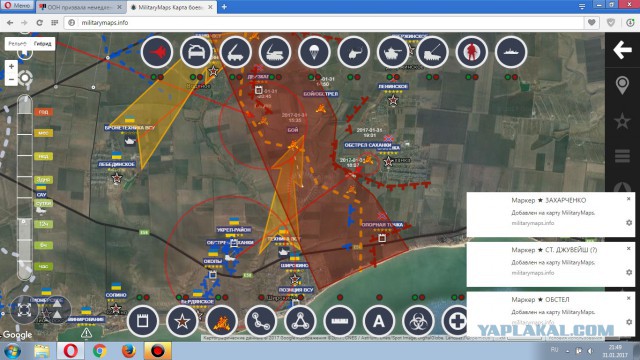Open the hamburger menu in right sidebar
The image size is (640, 360).
pyautogui.click(x=622, y=156)
